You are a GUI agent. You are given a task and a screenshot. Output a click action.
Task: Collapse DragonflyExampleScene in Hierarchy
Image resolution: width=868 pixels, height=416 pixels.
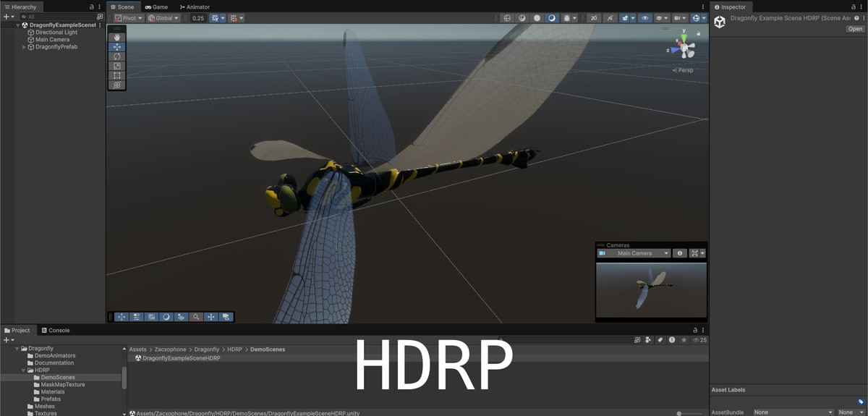tap(18, 25)
